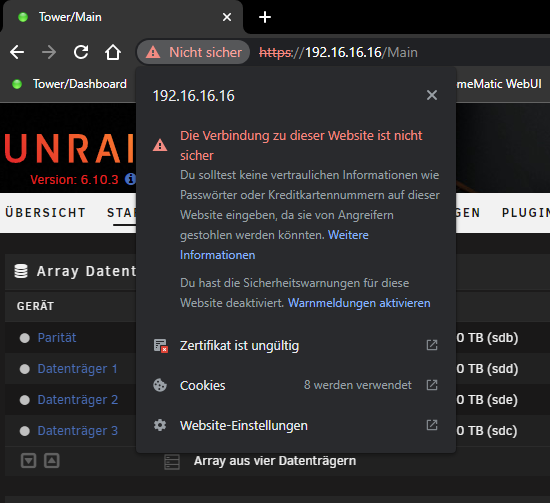
Task: Reload the page with the refresh icon
Action: 81,52
